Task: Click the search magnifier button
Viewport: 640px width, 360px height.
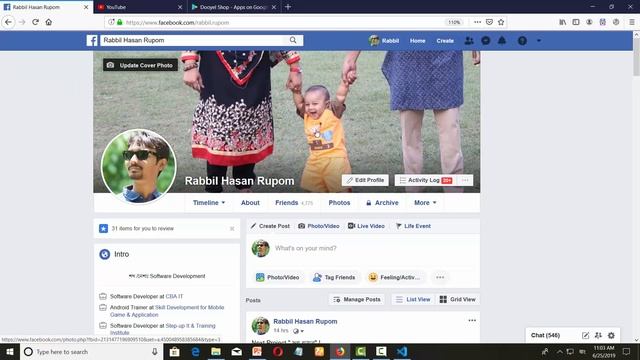Action: point(293,40)
